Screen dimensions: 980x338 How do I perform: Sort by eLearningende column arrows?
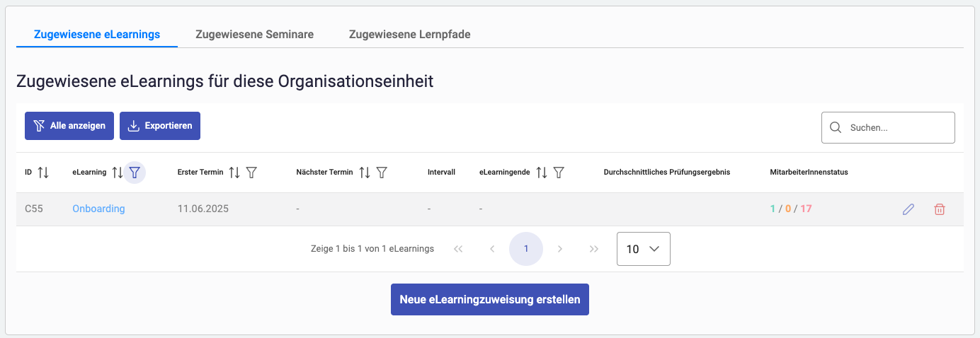[x=542, y=173]
